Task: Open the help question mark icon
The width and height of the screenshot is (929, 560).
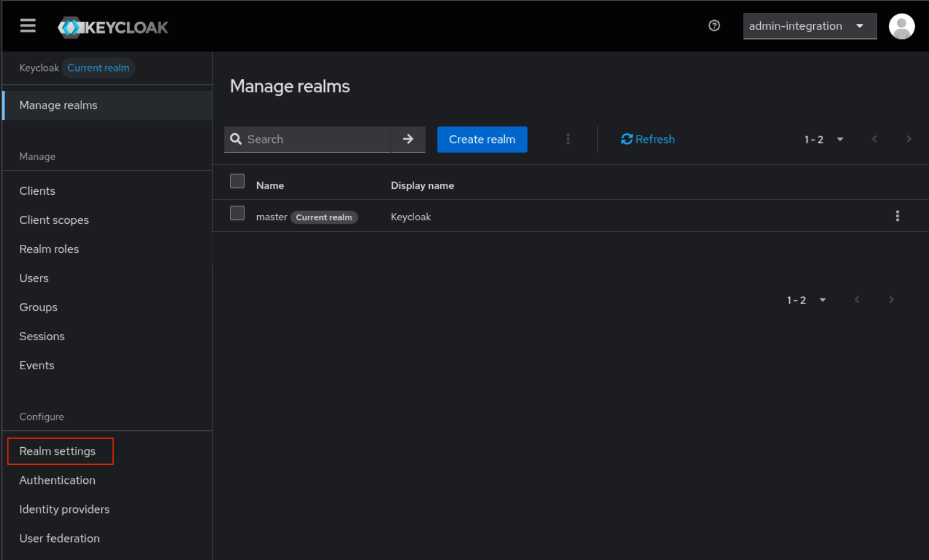Action: (x=714, y=26)
